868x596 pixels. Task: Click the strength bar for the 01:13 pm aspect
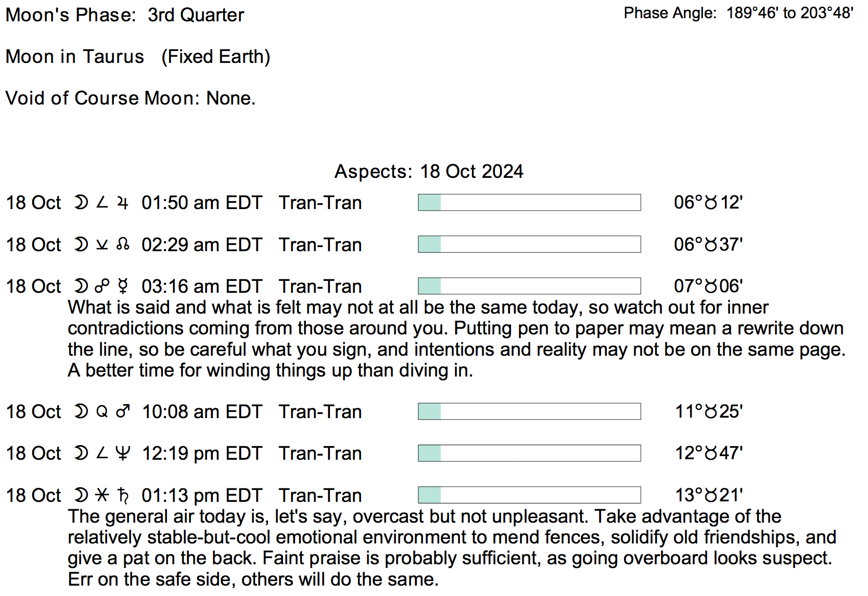[x=529, y=495]
